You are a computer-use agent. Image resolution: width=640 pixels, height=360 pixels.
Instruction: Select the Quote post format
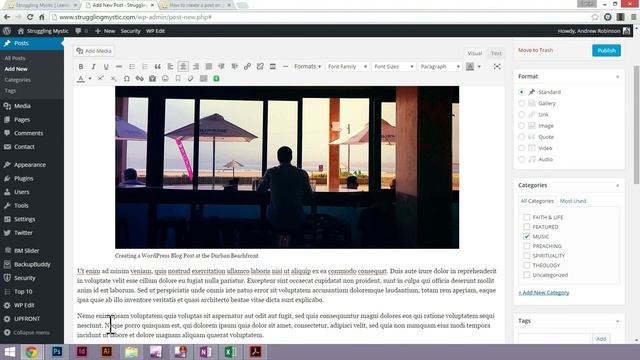521,137
